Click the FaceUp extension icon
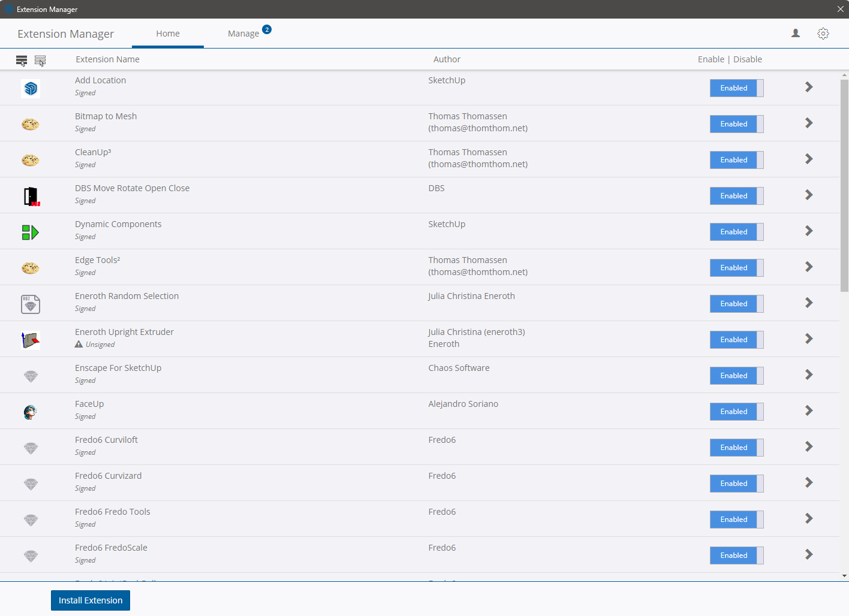The height and width of the screenshot is (616, 849). coord(31,412)
